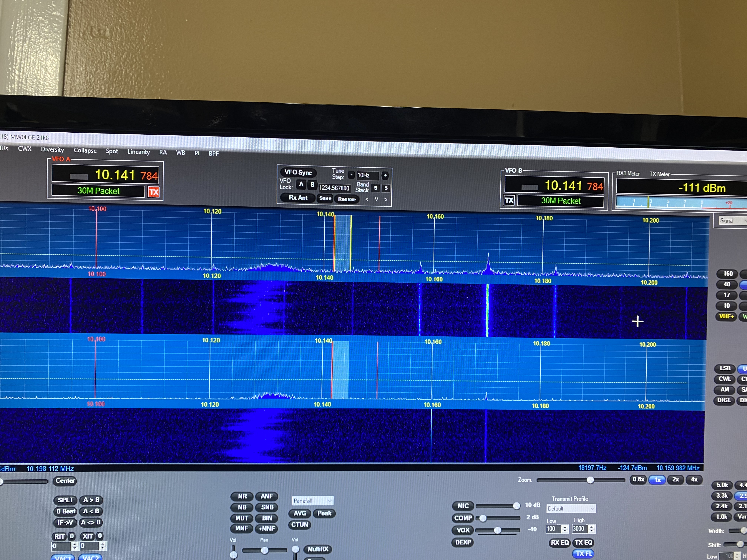Toggle the MUT mute button
Viewport: 747px width, 560px height.
point(242,518)
